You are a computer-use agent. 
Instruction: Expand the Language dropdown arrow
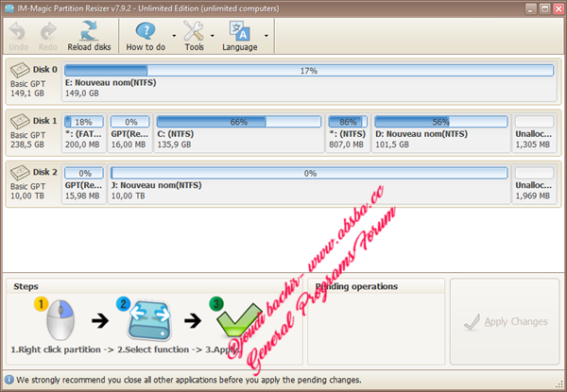pyautogui.click(x=266, y=36)
